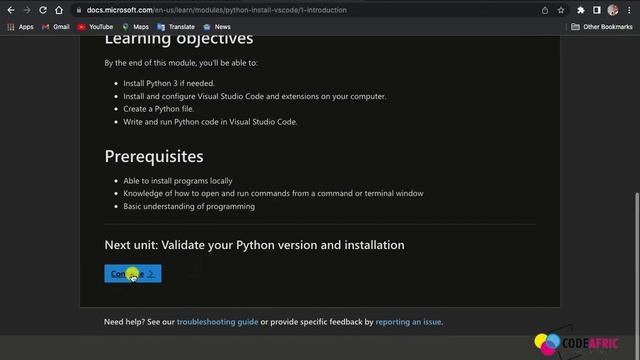The image size is (640, 360).
Task: Click 'Write and run Python code' bullet
Action: [210, 122]
